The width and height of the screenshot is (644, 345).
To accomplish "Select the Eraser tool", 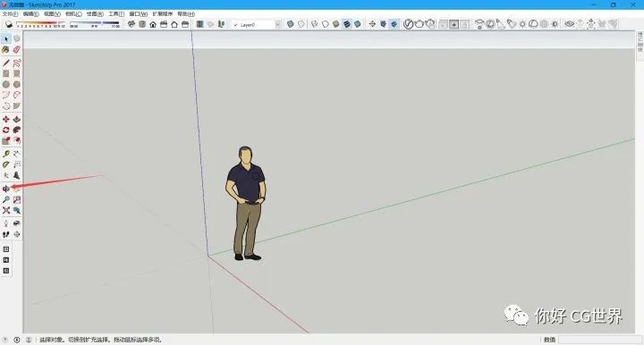I will (16, 50).
